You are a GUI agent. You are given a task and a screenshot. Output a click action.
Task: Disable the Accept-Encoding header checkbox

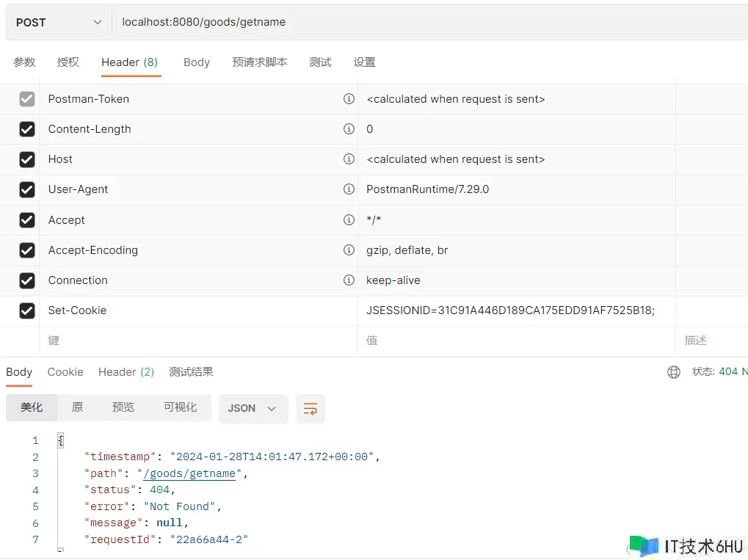pyautogui.click(x=27, y=250)
